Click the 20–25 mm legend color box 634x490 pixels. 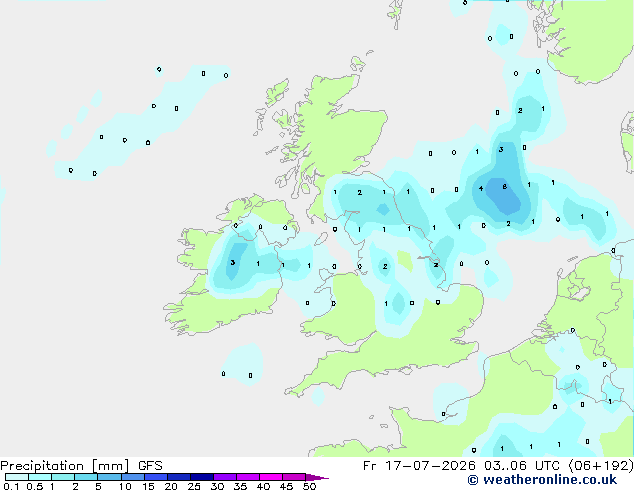(179, 477)
